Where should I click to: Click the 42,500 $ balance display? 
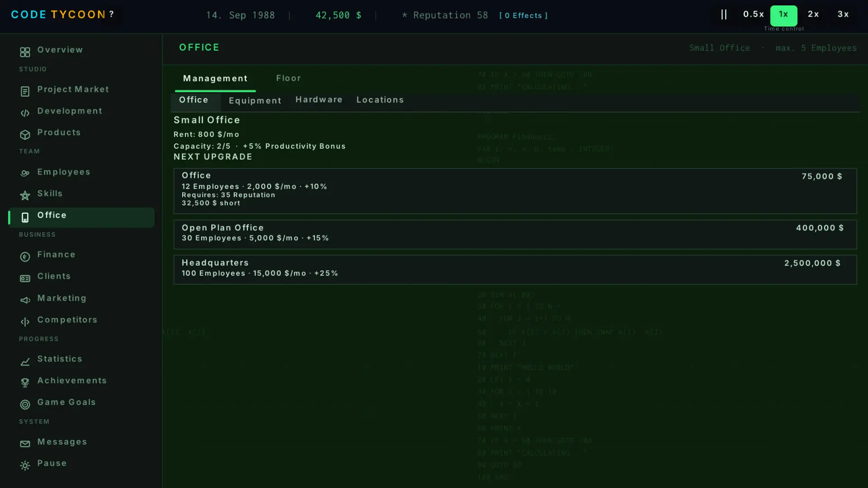tap(338, 15)
